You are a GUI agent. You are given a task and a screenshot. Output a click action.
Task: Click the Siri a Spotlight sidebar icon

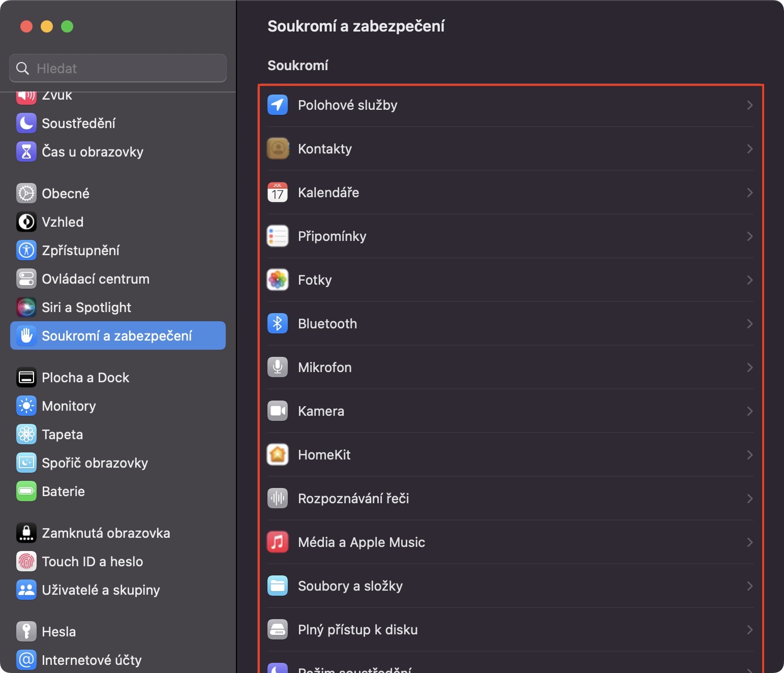click(x=26, y=308)
